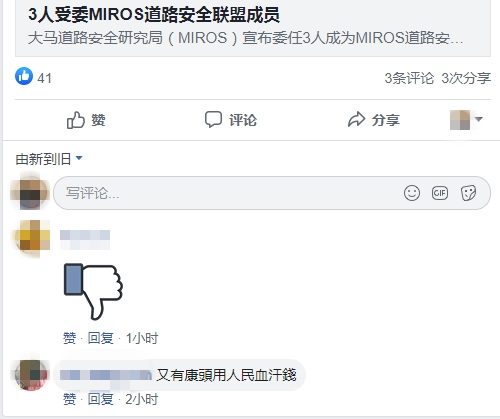Open the emoji picker smiley icon

pos(412,193)
